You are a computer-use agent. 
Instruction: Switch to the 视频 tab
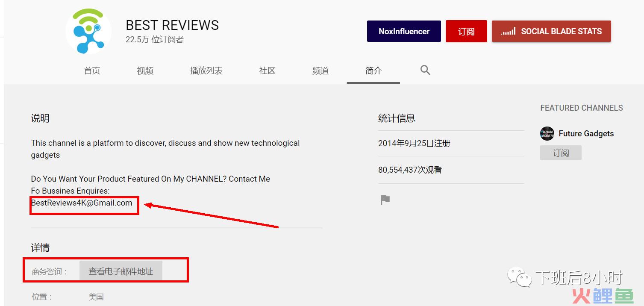tap(145, 71)
